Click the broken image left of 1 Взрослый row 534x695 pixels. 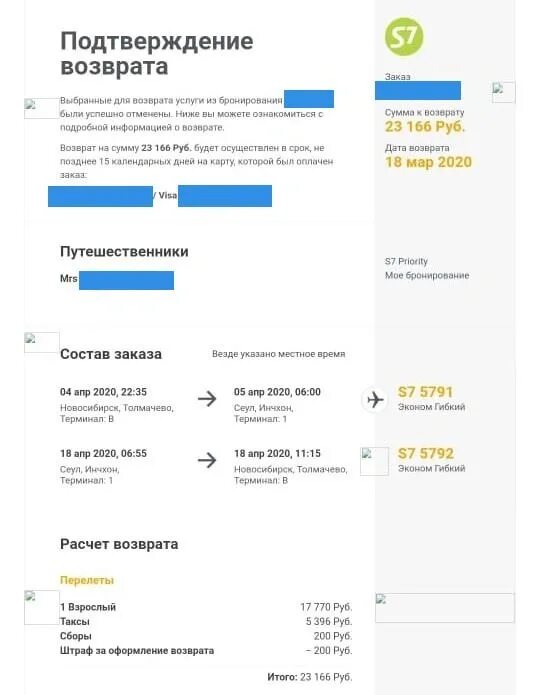click(x=42, y=607)
